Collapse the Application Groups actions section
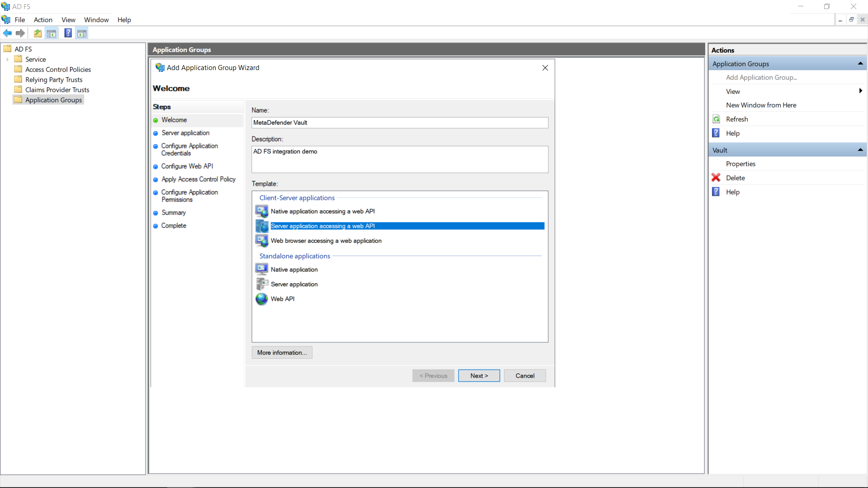The width and height of the screenshot is (868, 488). (860, 64)
